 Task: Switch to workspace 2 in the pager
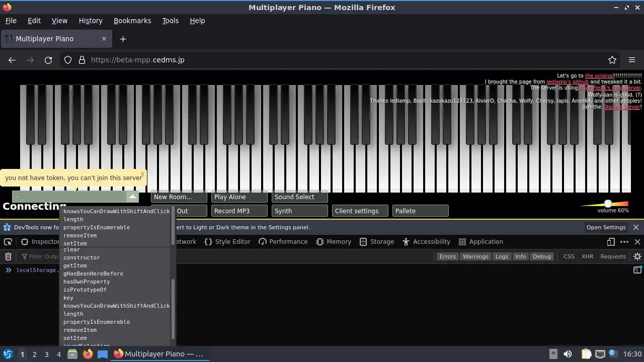(34, 354)
